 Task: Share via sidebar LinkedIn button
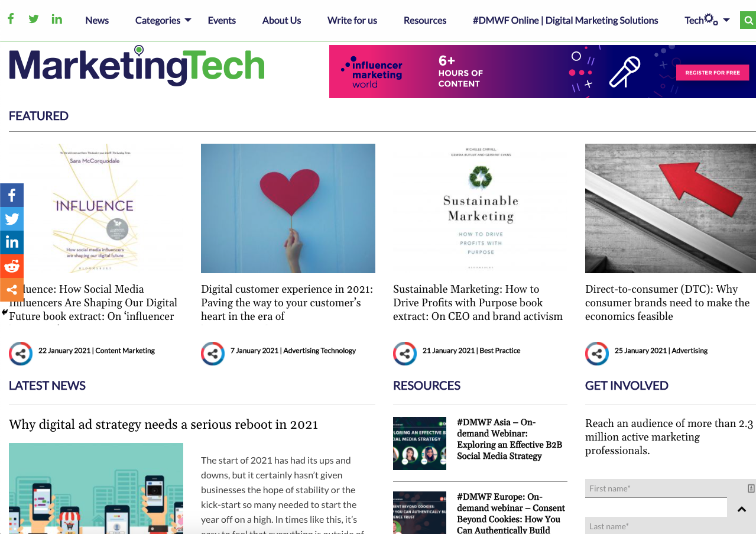[x=12, y=242]
